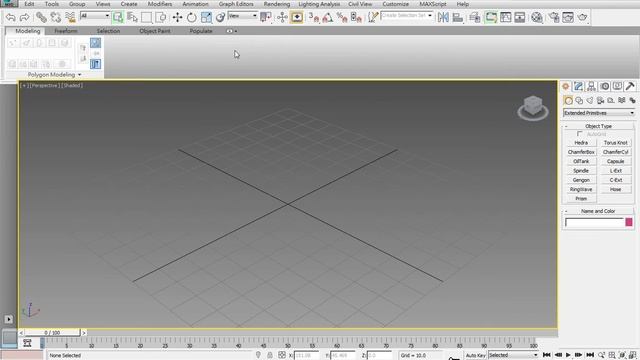Viewport: 640px width, 360px height.
Task: Open the Schematic View icon
Action: click(520, 17)
